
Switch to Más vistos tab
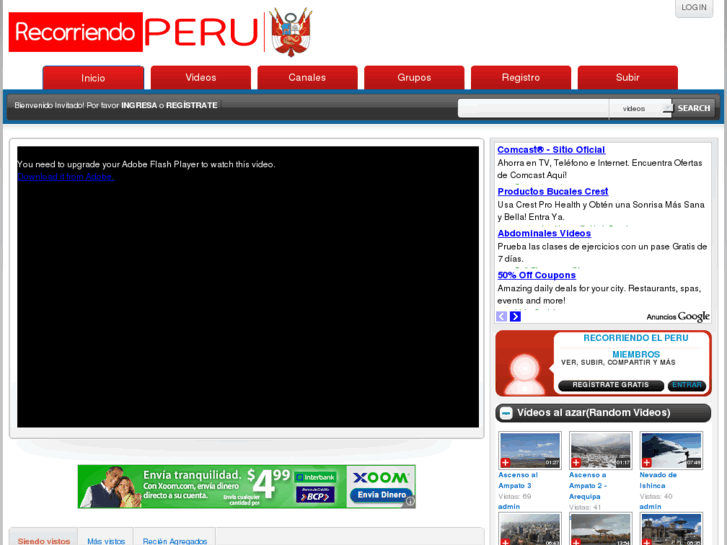click(106, 541)
